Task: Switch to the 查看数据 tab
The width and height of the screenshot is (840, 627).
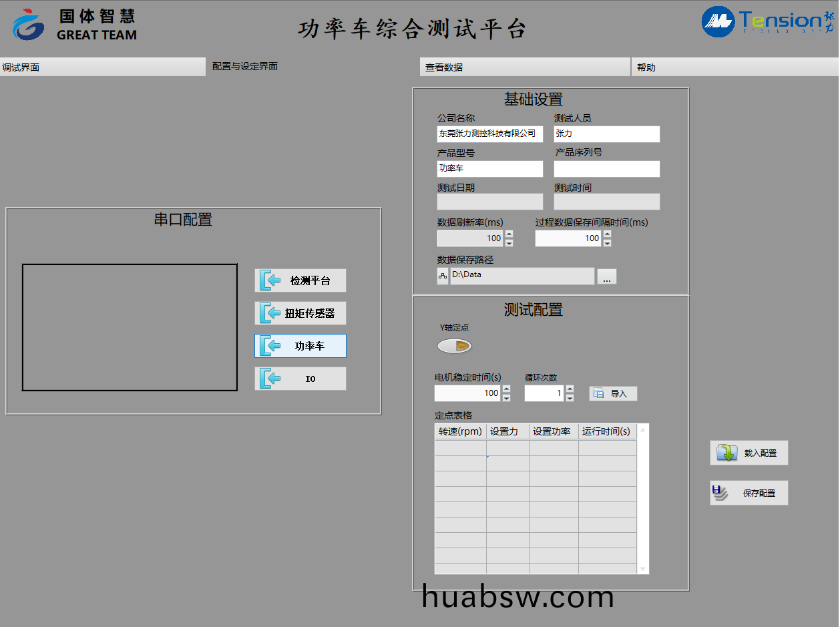Action: click(525, 67)
